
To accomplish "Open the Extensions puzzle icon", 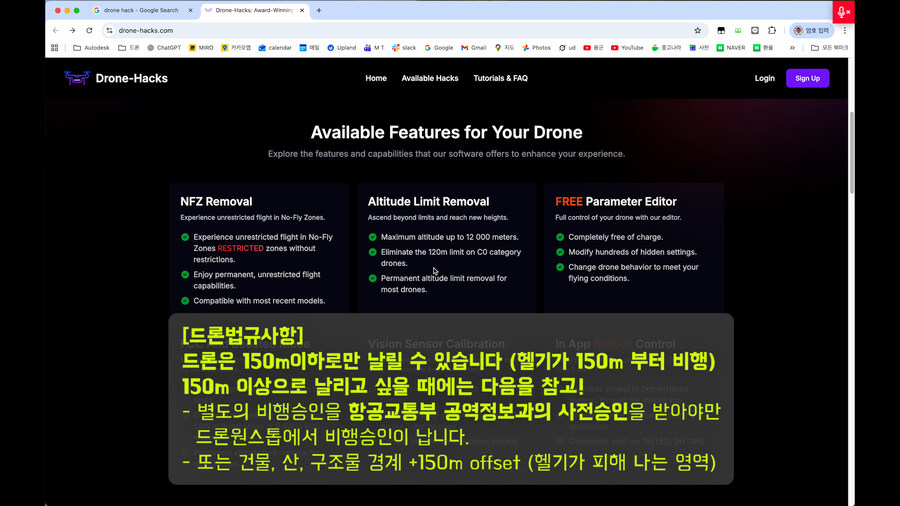I will point(772,30).
